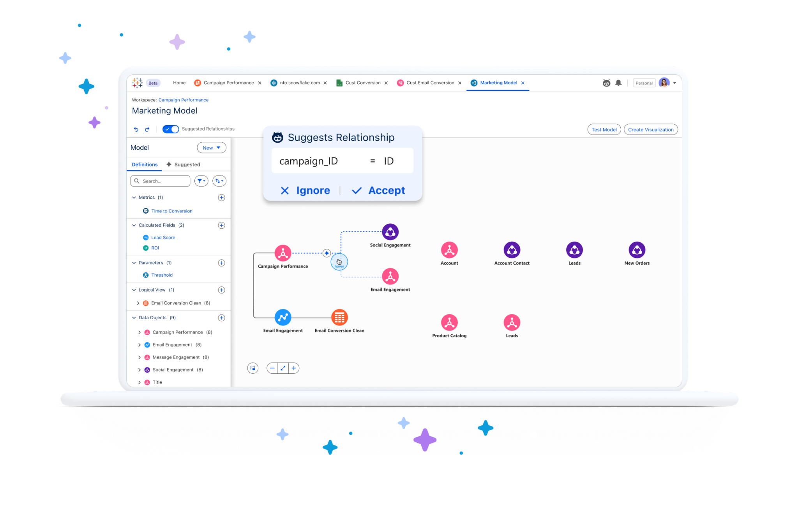Click the sort icon next to search
This screenshot has width=798, height=532.
tap(219, 180)
